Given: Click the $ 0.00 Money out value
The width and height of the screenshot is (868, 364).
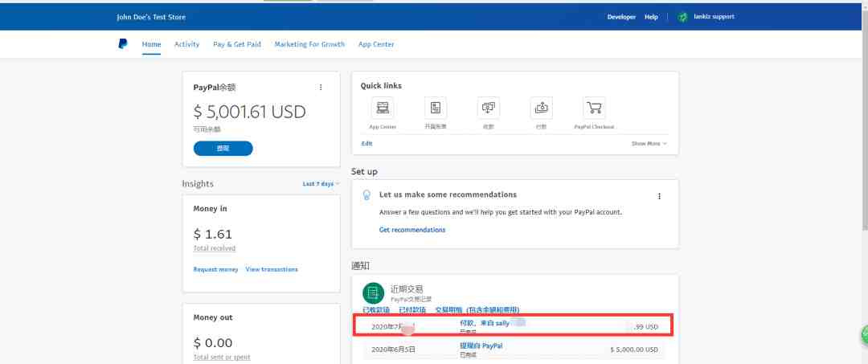Looking at the screenshot, I should pyautogui.click(x=212, y=343).
